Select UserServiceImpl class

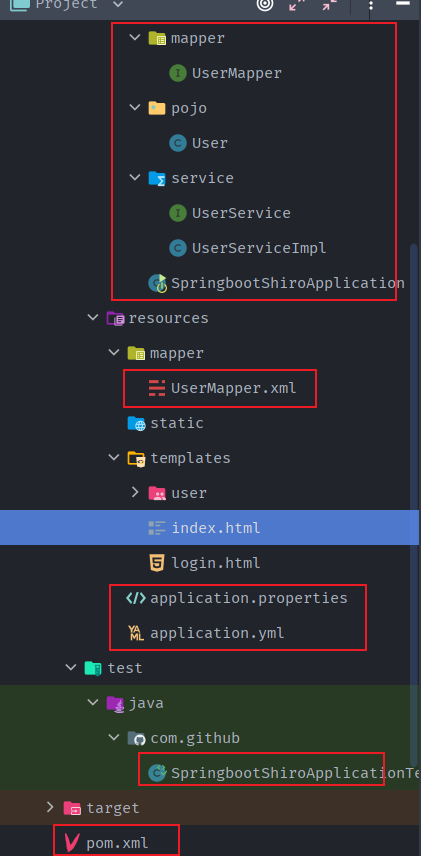pyautogui.click(x=248, y=248)
